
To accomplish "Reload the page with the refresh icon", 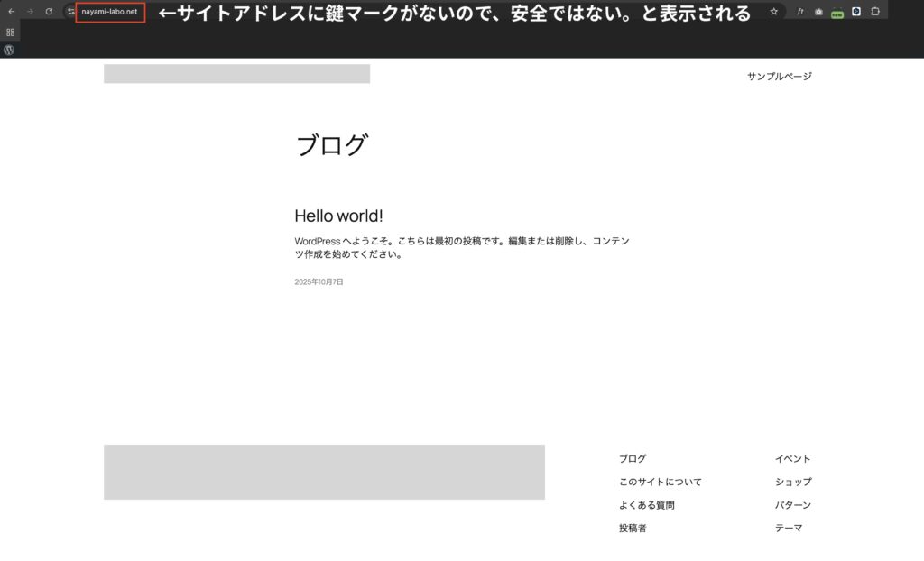I will (49, 12).
